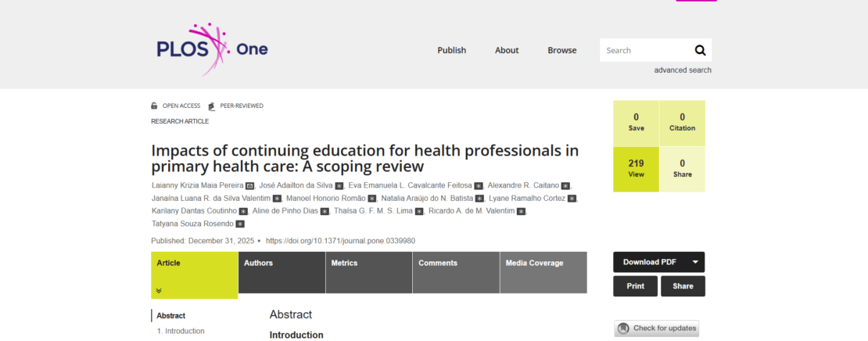The image size is (868, 341).
Task: Click the peer-reviewed badge icon
Action: (x=211, y=106)
